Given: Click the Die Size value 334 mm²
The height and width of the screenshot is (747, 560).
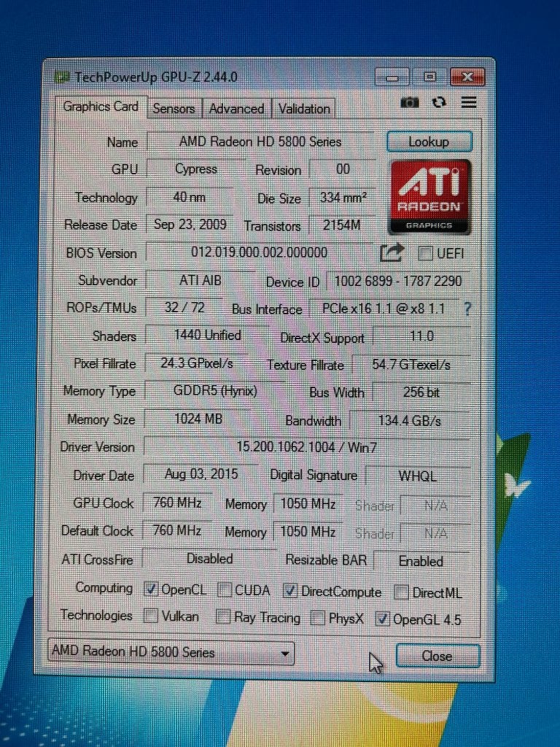Looking at the screenshot, I should pyautogui.click(x=343, y=197).
